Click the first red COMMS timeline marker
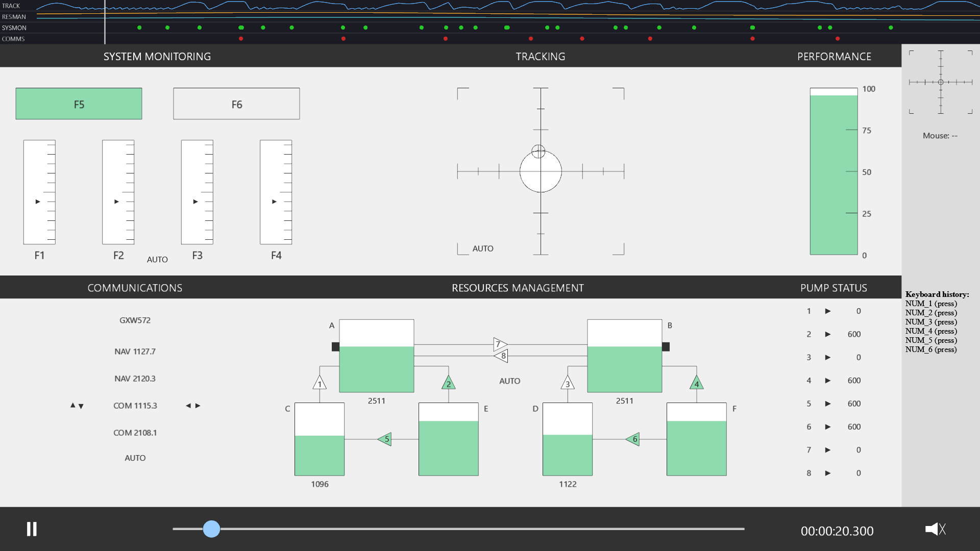This screenshot has height=551, width=980. click(241, 39)
